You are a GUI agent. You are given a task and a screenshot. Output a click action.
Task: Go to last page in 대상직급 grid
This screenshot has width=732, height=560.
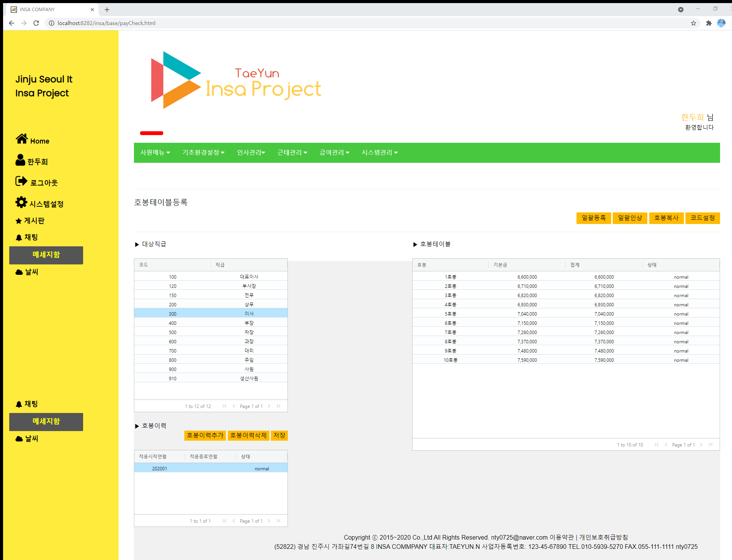[x=278, y=406]
